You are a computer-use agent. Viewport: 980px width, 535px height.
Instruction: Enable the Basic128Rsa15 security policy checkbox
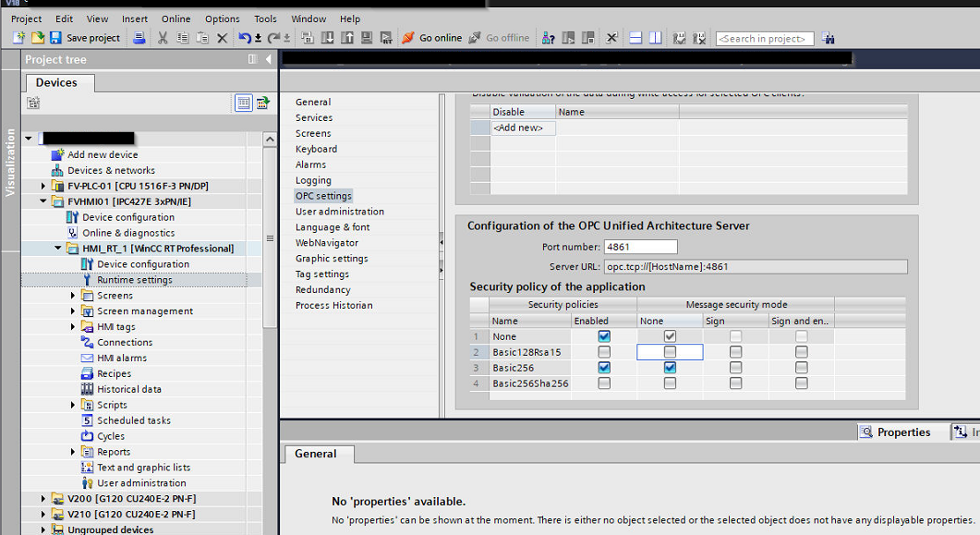point(604,352)
